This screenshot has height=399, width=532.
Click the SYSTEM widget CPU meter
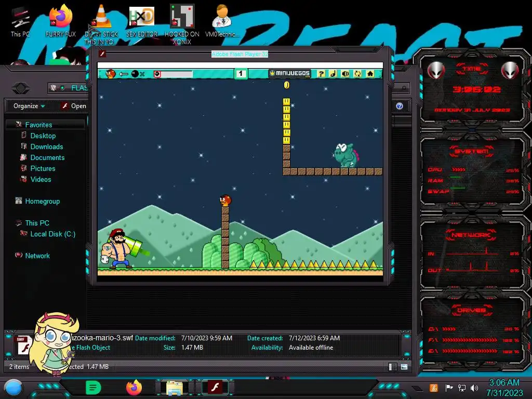[x=473, y=170]
